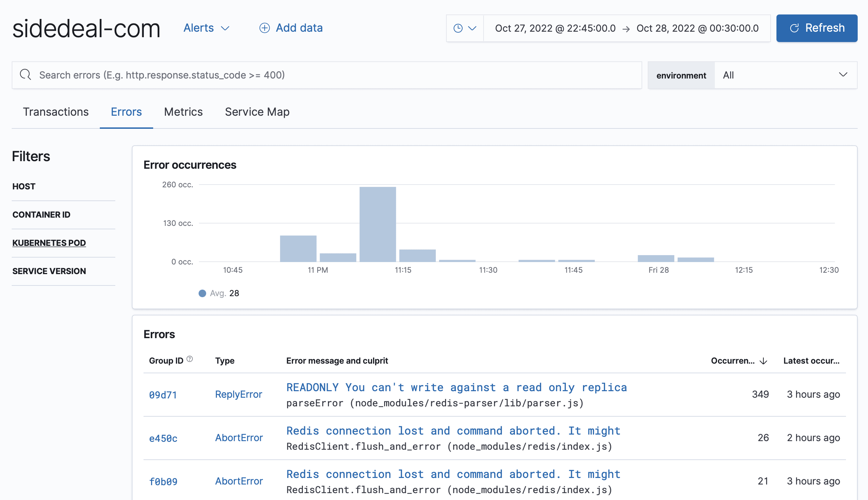
Task: Open the Alerts dropdown menu
Action: click(x=206, y=28)
